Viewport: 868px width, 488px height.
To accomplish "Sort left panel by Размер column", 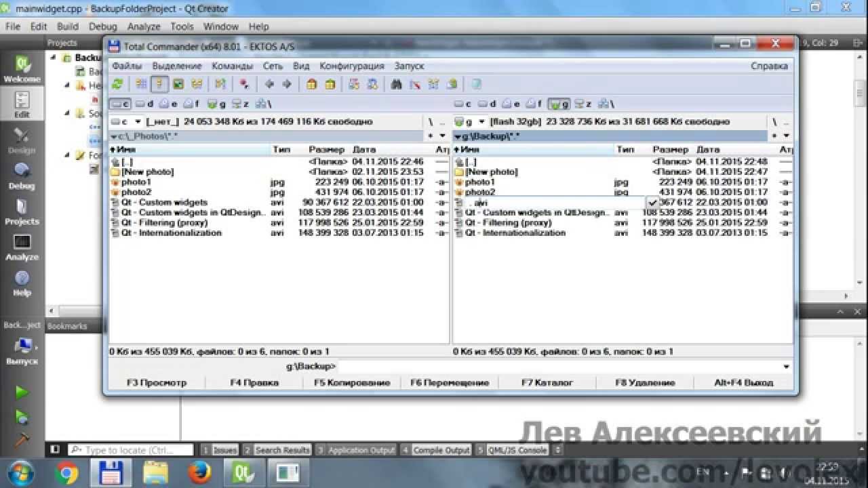I will pyautogui.click(x=327, y=149).
